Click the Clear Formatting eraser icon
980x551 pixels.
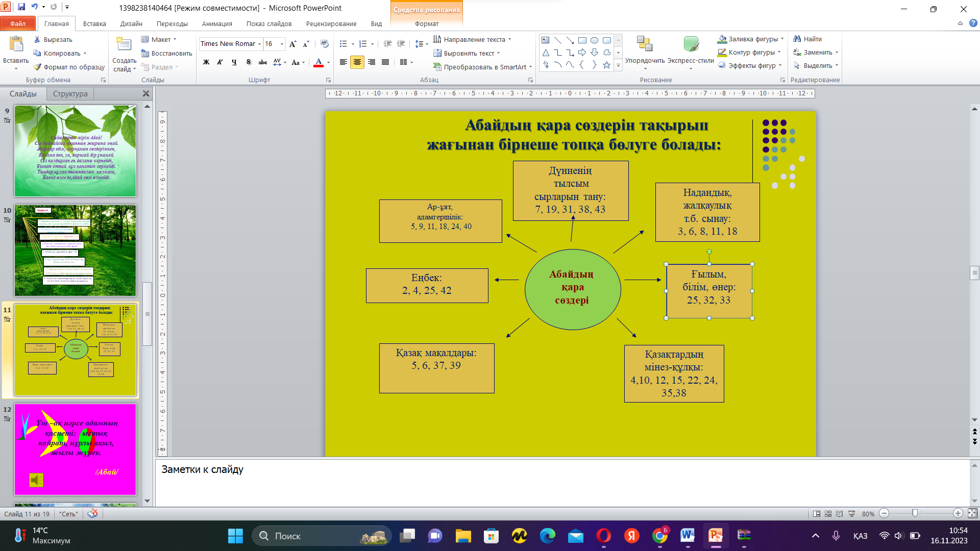click(325, 44)
